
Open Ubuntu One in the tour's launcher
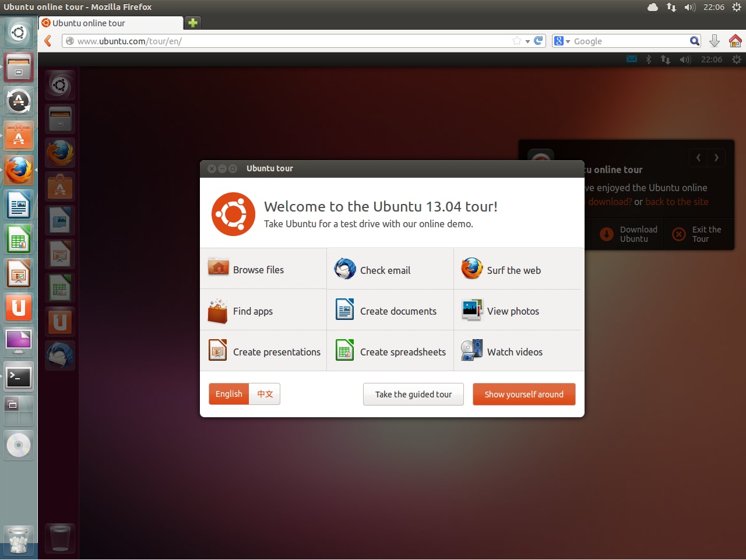[60, 321]
